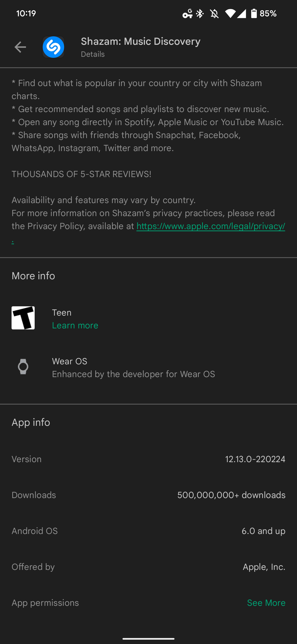297x644 pixels.
Task: Tap the Bluetooth status bar icon
Action: pyautogui.click(x=200, y=13)
